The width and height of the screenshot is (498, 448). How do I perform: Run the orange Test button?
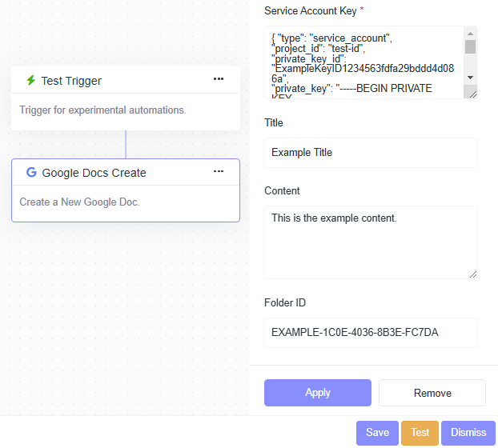point(420,433)
